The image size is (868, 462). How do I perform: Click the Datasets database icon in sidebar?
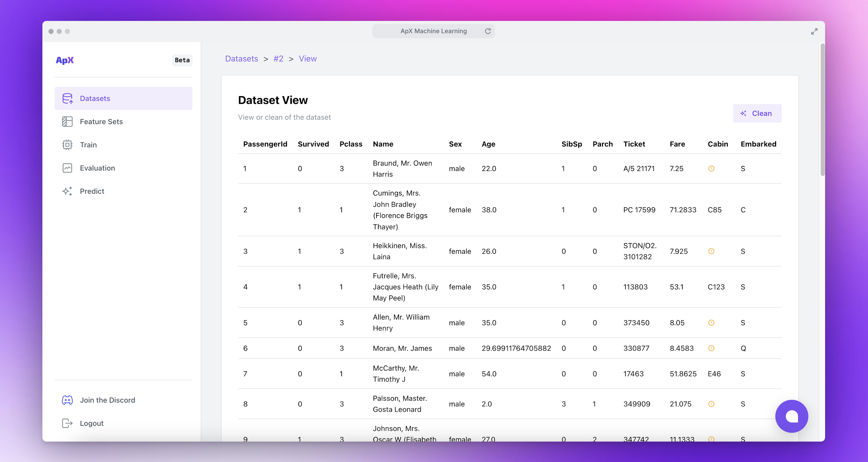pyautogui.click(x=67, y=98)
